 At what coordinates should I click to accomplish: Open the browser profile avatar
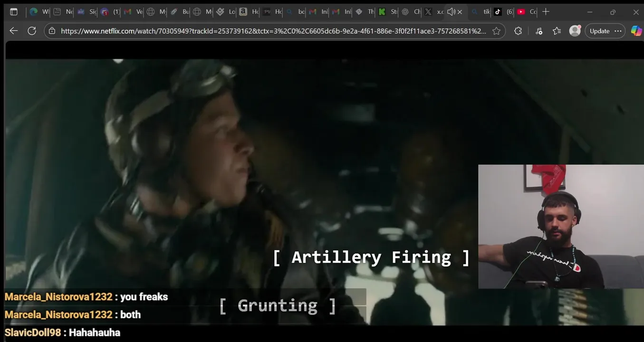pyautogui.click(x=575, y=31)
